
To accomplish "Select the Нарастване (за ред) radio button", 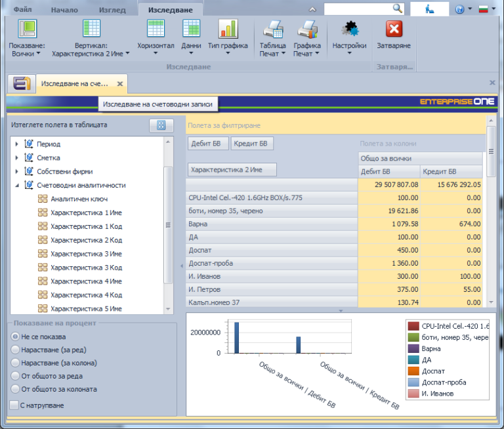I will (x=16, y=350).
